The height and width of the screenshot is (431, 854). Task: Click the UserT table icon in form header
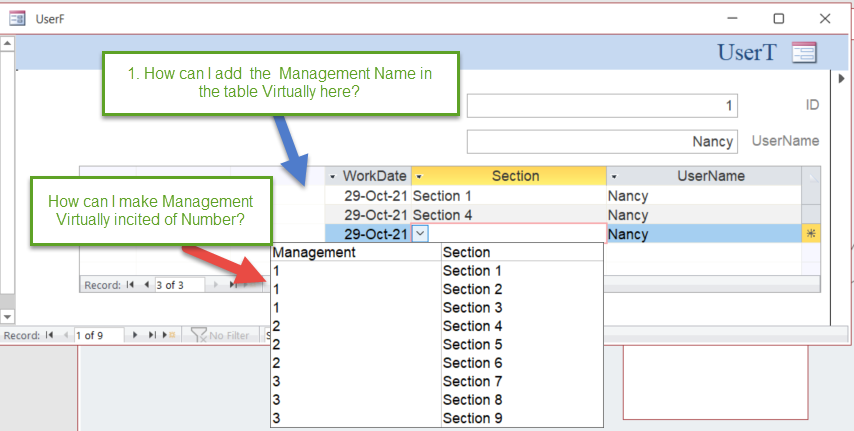[804, 52]
